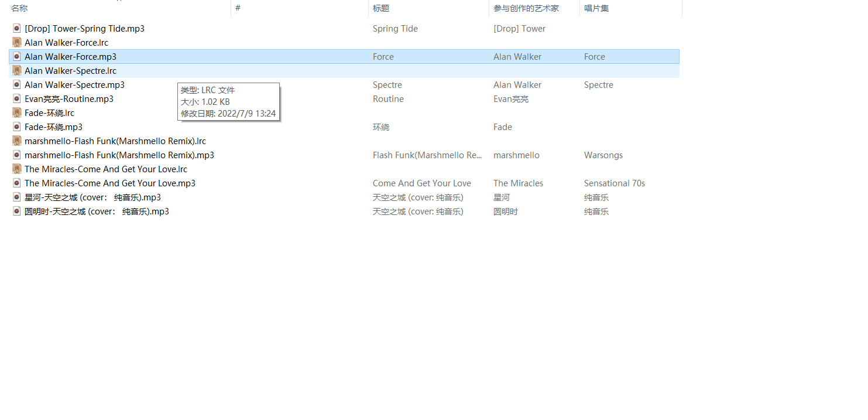Click the title cell Spring Tide
Screen dimensions: 868x420
395,28
